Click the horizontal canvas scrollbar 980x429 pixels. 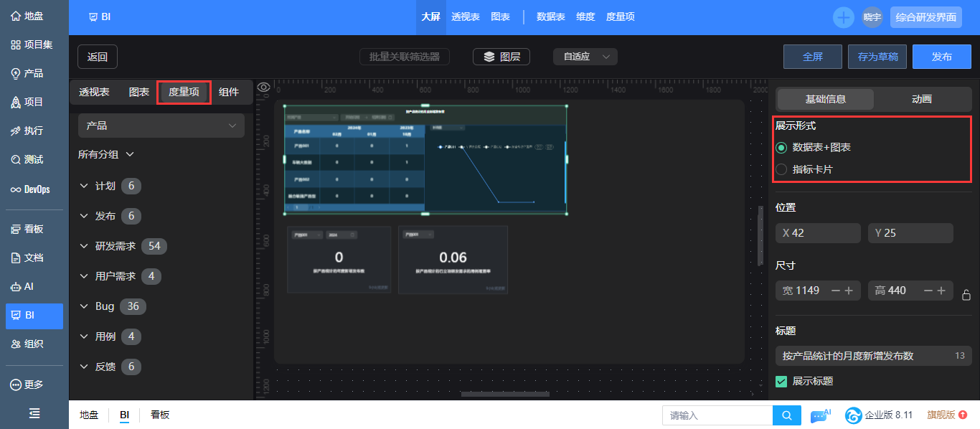(505, 394)
